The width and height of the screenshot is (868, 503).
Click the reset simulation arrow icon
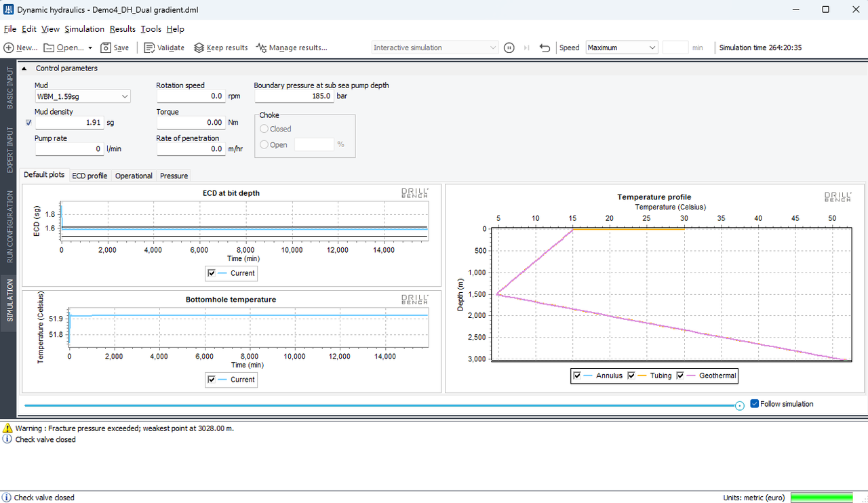pyautogui.click(x=545, y=47)
